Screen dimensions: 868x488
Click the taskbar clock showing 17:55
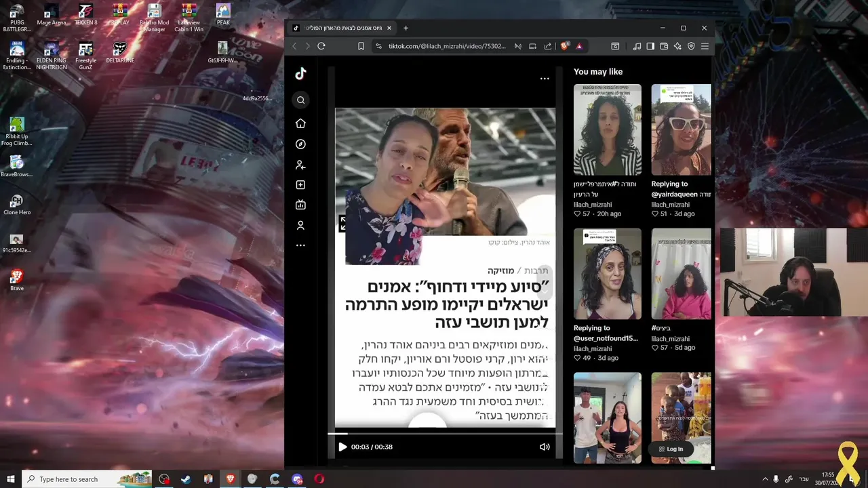828,479
